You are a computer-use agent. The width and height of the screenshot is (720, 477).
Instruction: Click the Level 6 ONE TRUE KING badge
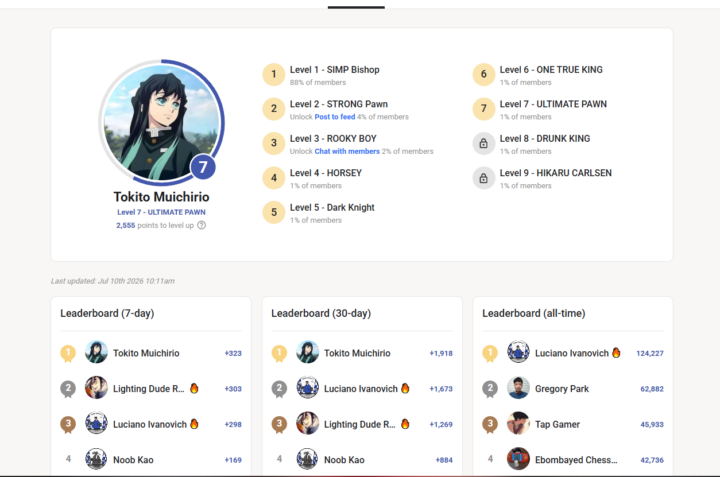coord(484,74)
